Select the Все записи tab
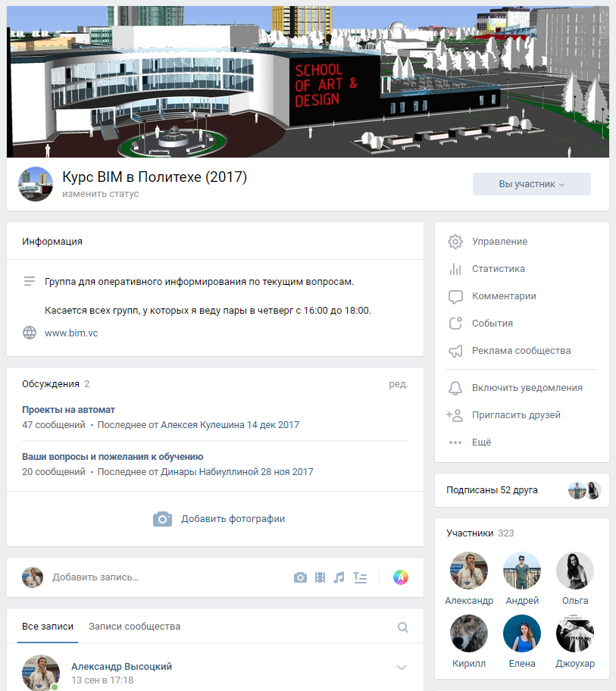The image size is (616, 691). pos(48,627)
